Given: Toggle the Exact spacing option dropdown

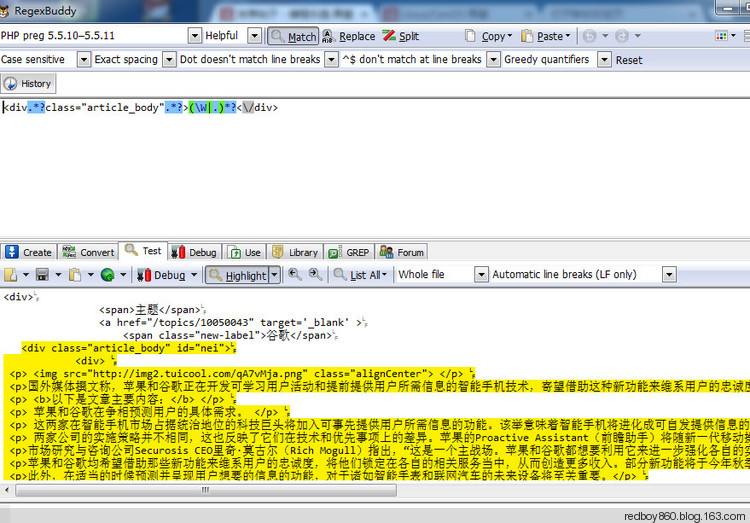Looking at the screenshot, I should (x=169, y=60).
